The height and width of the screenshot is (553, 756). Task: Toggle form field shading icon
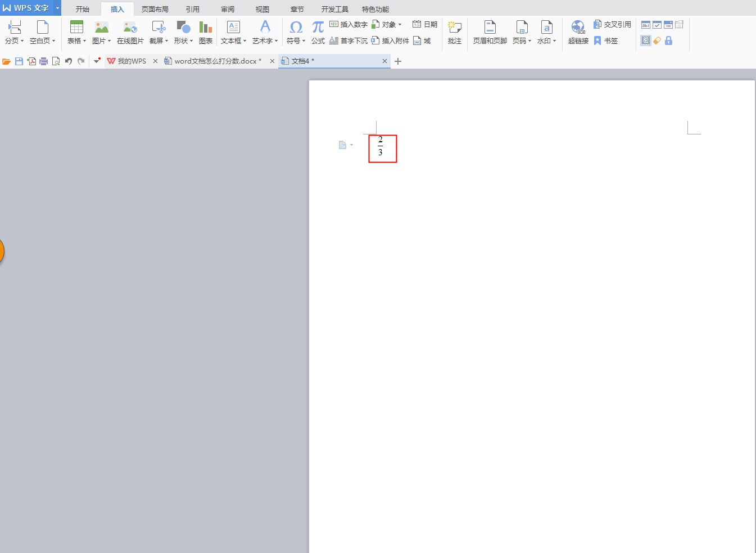[x=646, y=41]
